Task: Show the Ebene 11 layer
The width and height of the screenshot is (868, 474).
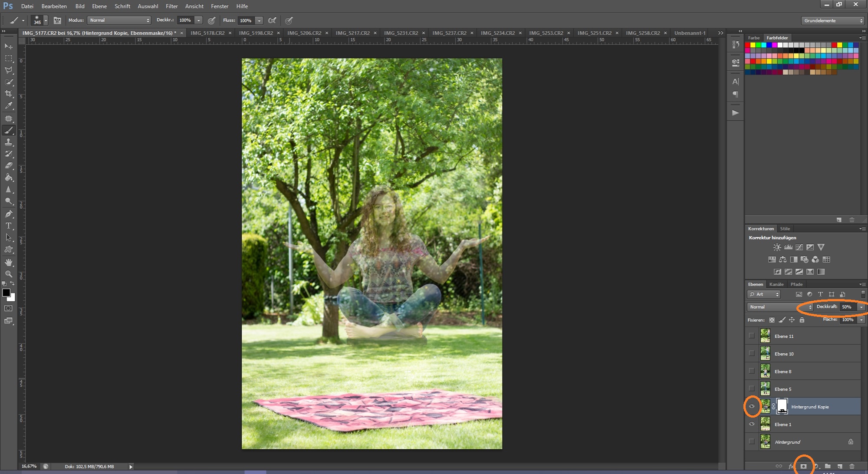Action: point(752,336)
